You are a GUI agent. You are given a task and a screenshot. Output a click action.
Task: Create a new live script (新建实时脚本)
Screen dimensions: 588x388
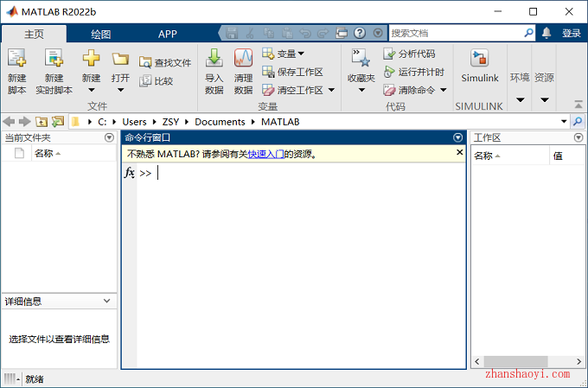point(54,71)
